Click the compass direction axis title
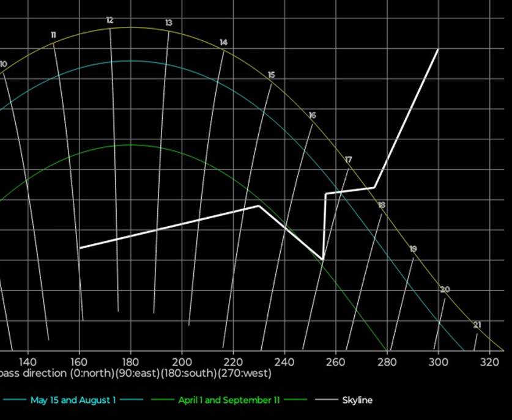The height and width of the screenshot is (420, 512). pos(135,373)
